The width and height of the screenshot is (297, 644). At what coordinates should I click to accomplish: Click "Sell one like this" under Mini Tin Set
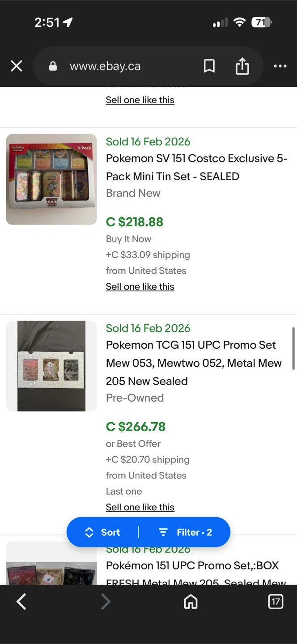[140, 287]
